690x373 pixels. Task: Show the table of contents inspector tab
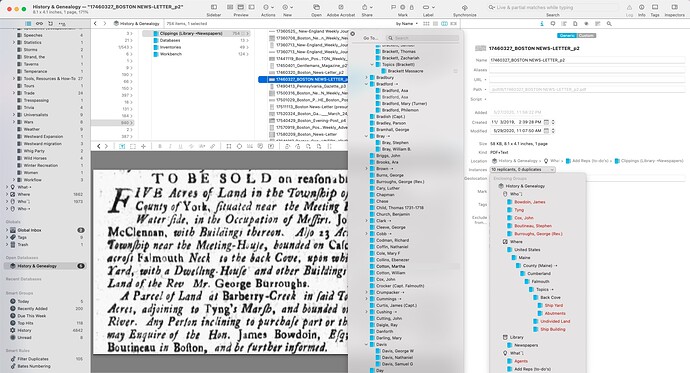[564, 24]
